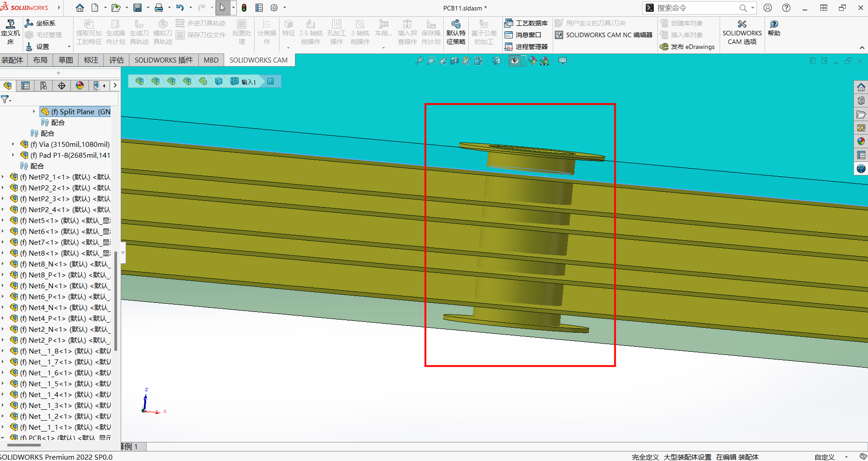Expand the Split Plane tree node
The image size is (868, 461).
click(34, 112)
